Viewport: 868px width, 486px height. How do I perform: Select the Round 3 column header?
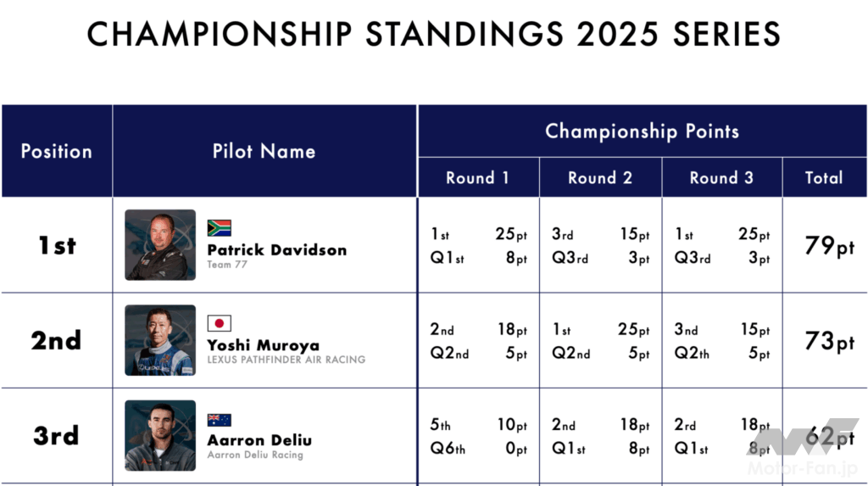tap(721, 178)
